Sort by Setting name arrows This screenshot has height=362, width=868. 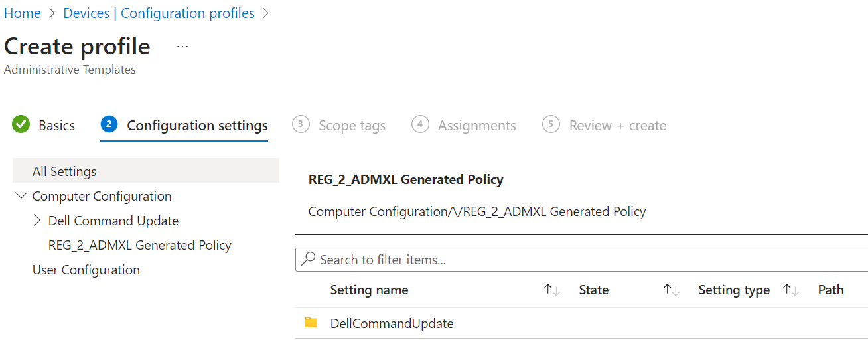(x=551, y=290)
